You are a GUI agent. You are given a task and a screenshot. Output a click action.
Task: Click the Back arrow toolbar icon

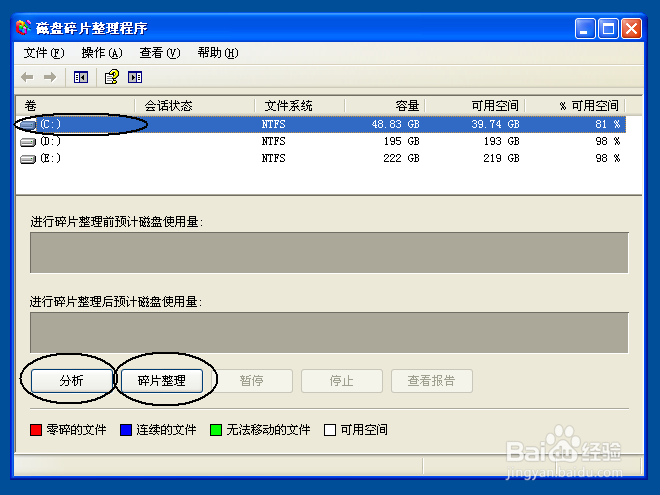coord(27,77)
